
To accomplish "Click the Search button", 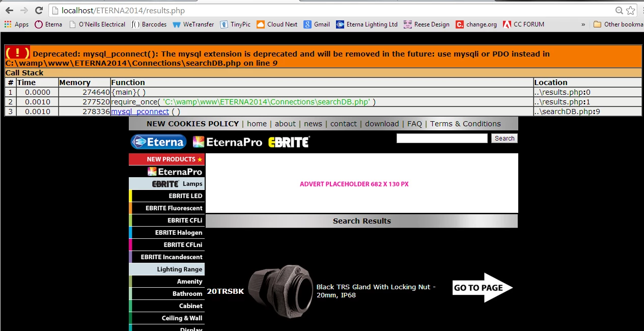I will pos(505,139).
